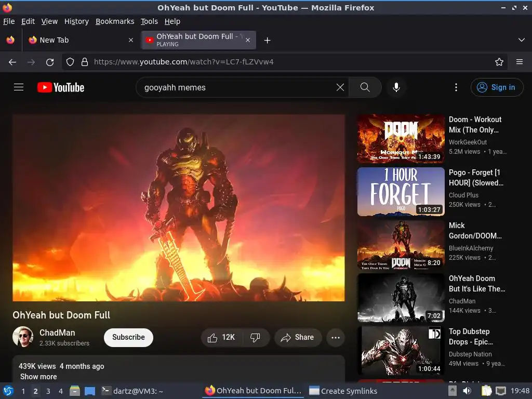Open Pogo - Forget video title

click(x=476, y=178)
